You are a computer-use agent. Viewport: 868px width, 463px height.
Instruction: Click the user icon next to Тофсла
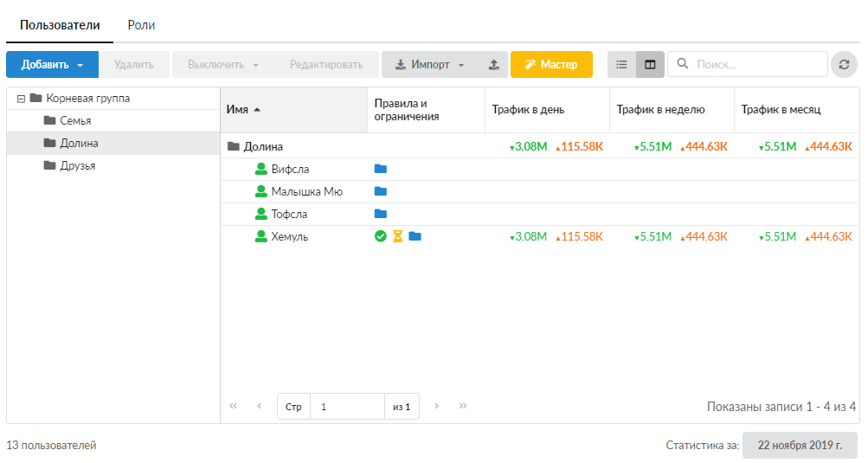point(261,214)
